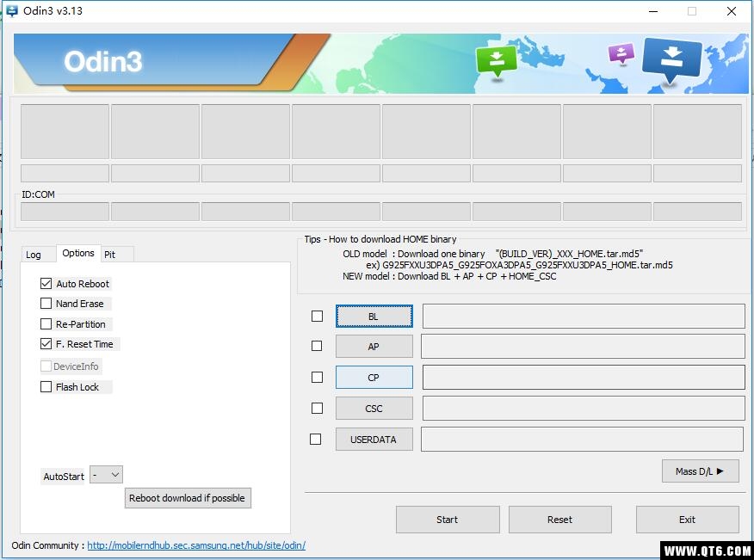Click the CSC file path field
Screen dimensions: 754x560
584,408
